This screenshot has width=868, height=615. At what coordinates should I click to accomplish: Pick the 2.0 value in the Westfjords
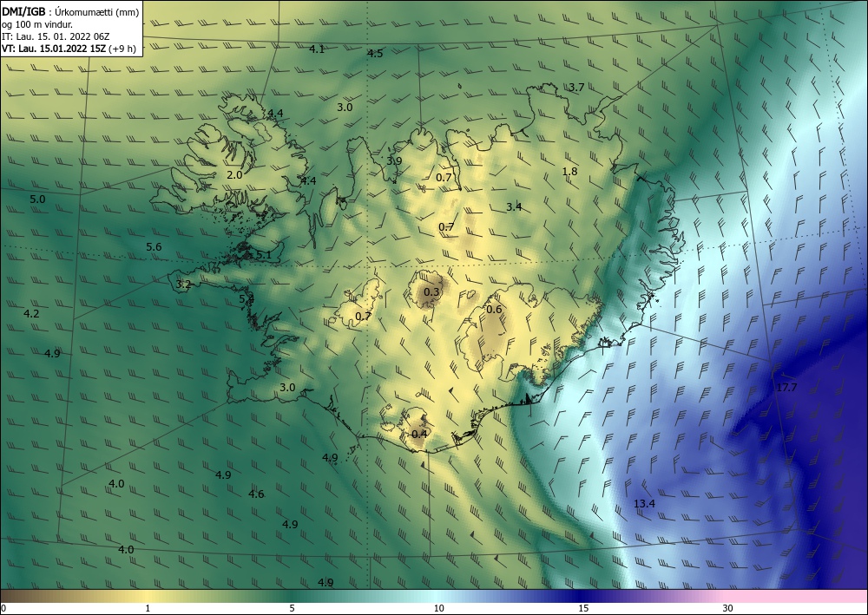coord(234,174)
